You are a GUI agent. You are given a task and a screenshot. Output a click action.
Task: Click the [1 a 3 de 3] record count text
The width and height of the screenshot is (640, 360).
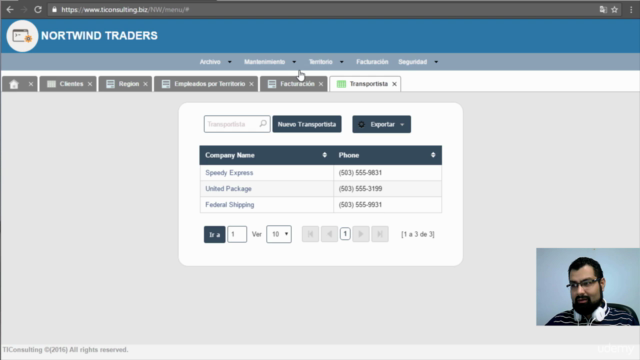point(418,234)
